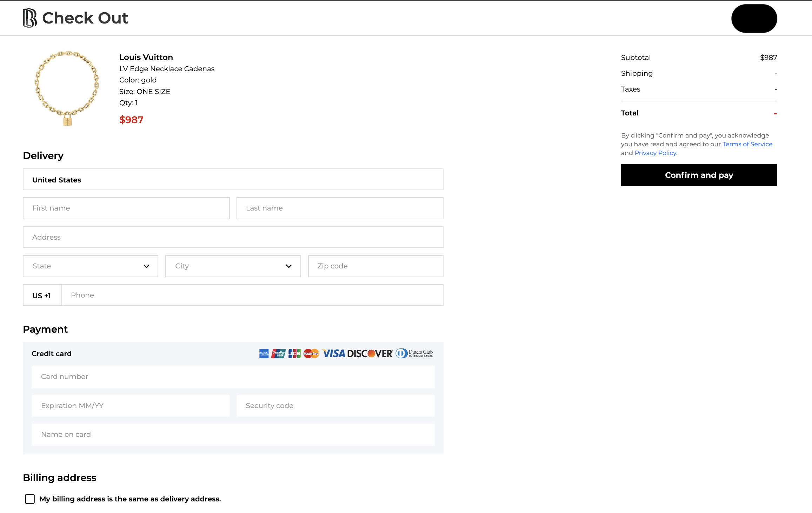
Task: Open the United States country selector
Action: 233,180
